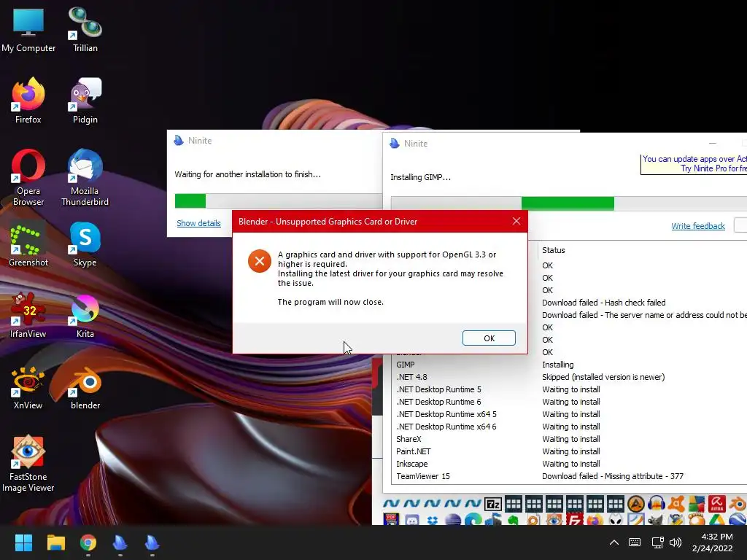747x560 pixels.
Task: Select the GIMP row in the list
Action: [569, 365]
